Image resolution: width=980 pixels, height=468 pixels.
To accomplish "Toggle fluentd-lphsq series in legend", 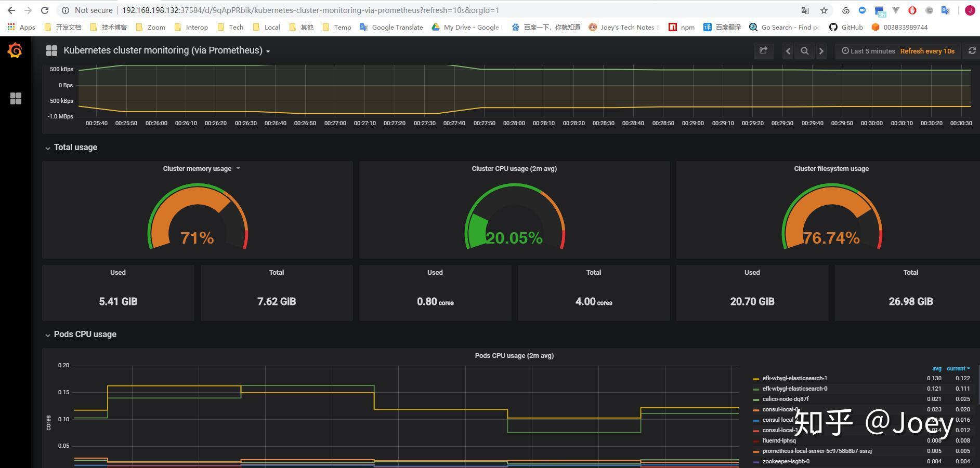I will click(778, 440).
